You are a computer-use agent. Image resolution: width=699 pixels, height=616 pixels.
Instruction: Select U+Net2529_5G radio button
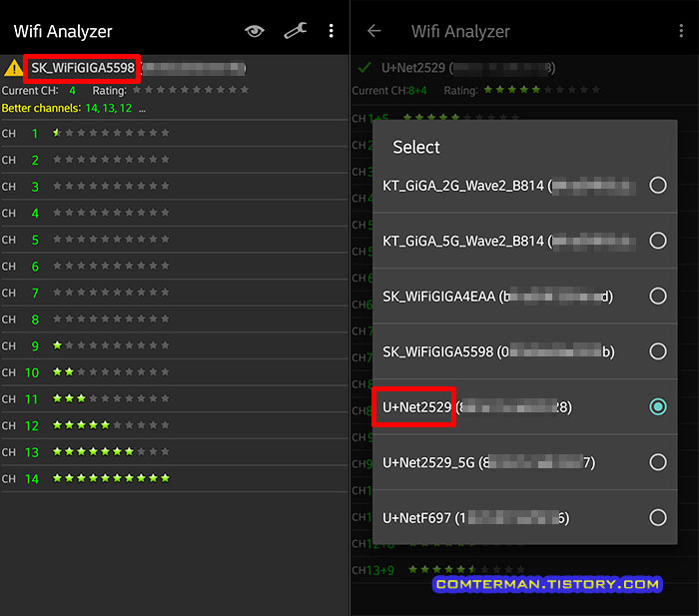(657, 462)
